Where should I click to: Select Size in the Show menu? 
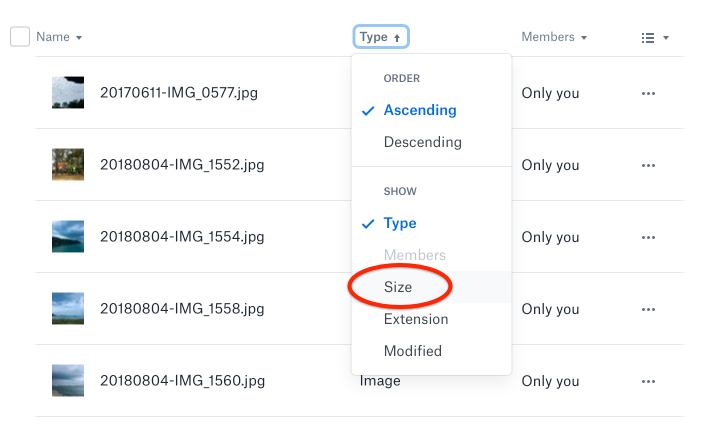pos(398,287)
